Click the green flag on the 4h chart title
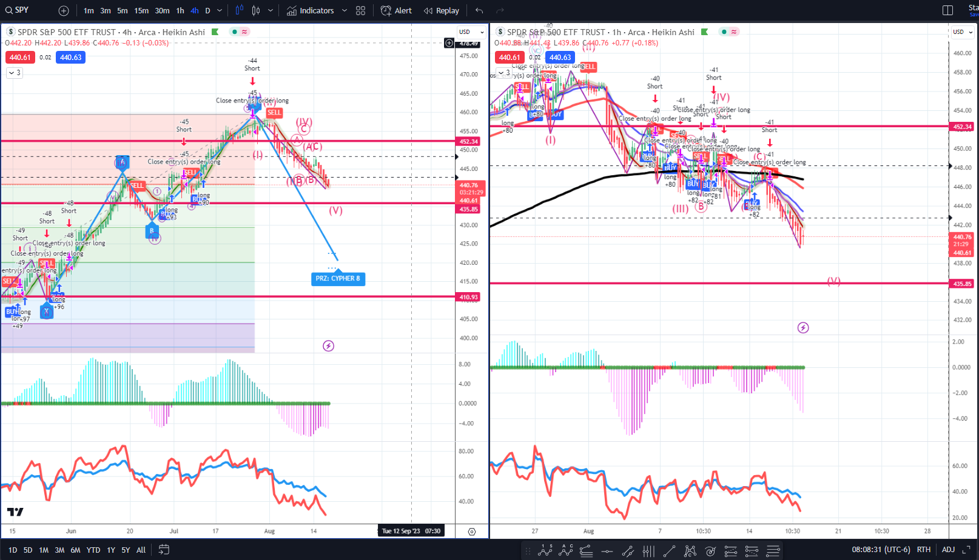 215,32
